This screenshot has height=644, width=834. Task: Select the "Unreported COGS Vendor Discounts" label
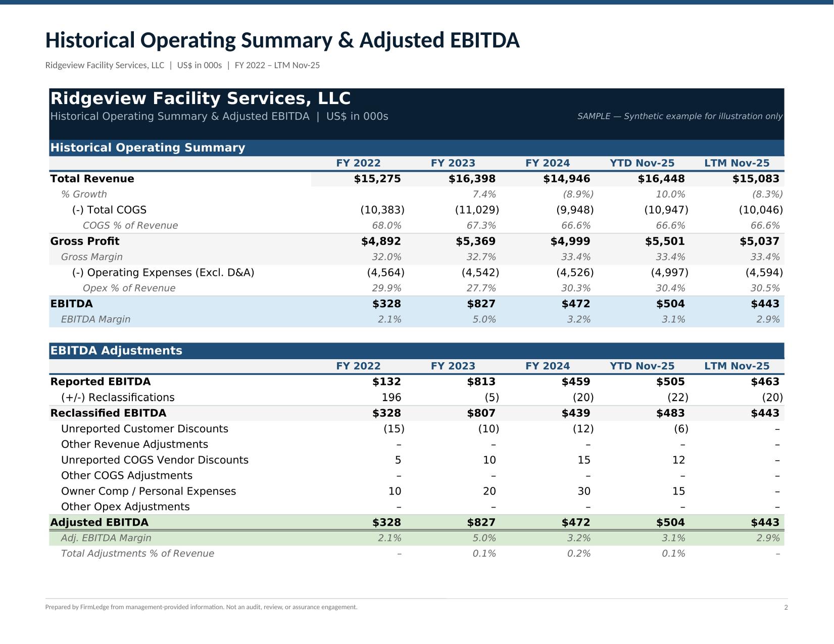(155, 460)
